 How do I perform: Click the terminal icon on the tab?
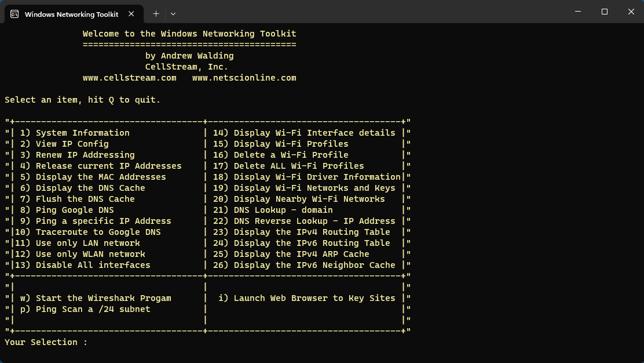(x=14, y=13)
